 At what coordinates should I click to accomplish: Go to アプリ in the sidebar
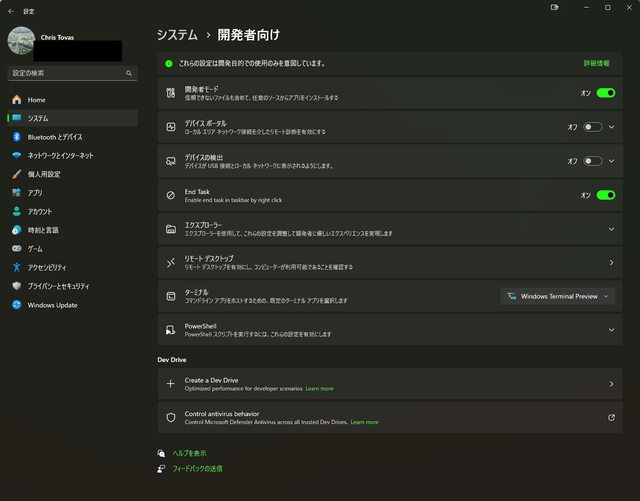[35, 193]
